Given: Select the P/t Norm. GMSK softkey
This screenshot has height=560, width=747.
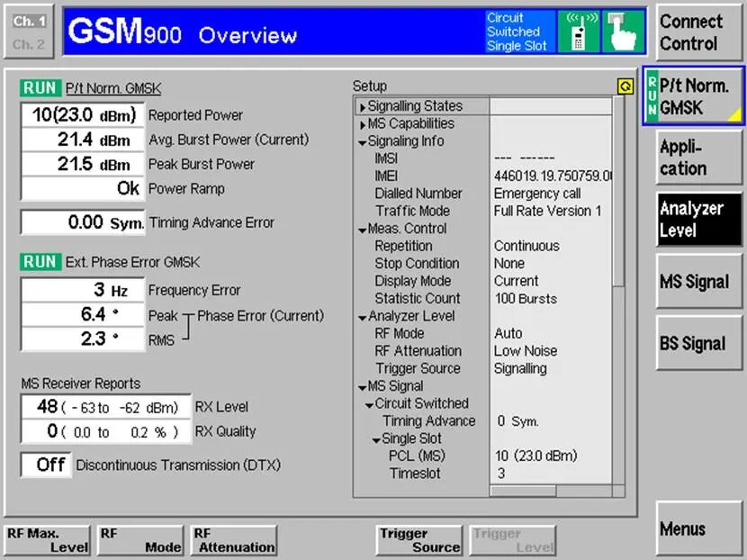Looking at the screenshot, I should tap(694, 96).
